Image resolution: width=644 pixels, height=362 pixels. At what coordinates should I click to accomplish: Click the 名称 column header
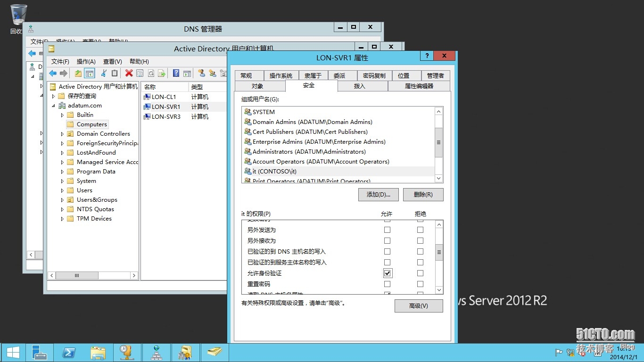tap(165, 87)
